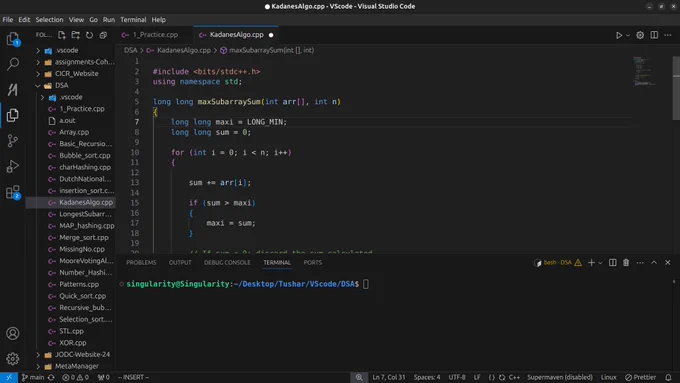Open the run button dropdown arrow
Viewport: 680px width, 383px height.
(628, 35)
